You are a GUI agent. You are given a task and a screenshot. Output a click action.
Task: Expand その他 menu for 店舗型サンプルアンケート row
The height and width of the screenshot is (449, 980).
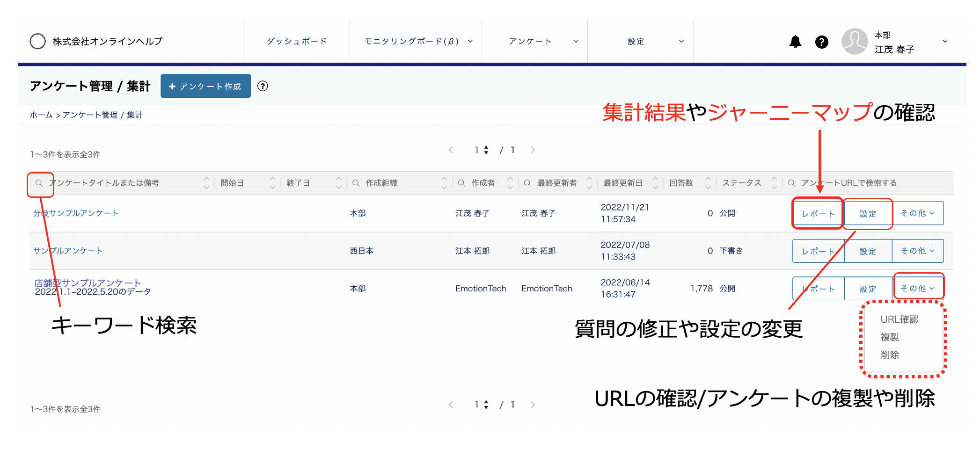tap(918, 288)
